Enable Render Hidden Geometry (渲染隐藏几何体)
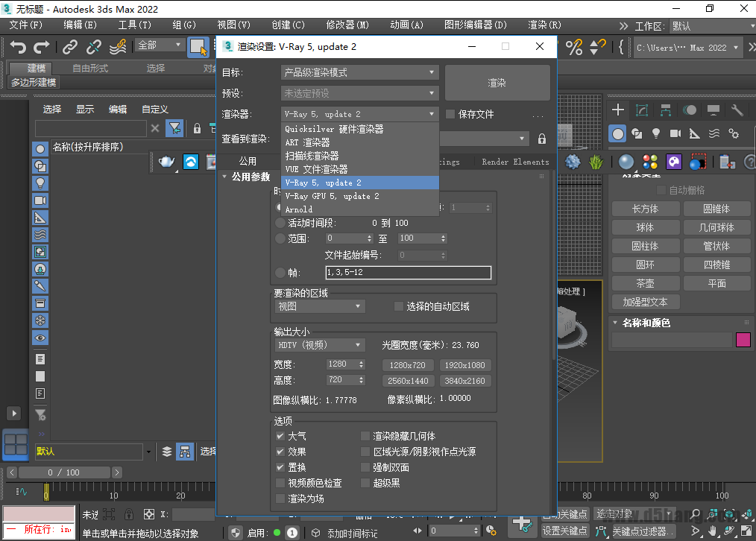Screen dimensions: 756x541 (365, 436)
